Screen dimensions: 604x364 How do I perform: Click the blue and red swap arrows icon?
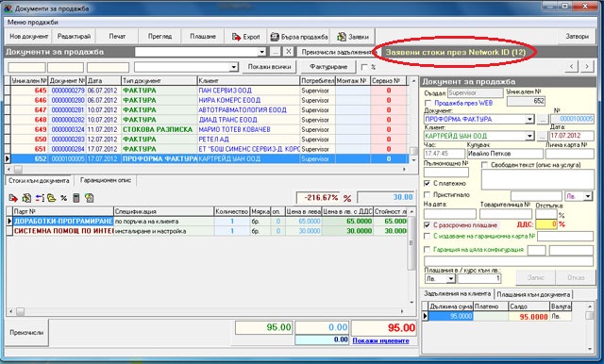40,198
